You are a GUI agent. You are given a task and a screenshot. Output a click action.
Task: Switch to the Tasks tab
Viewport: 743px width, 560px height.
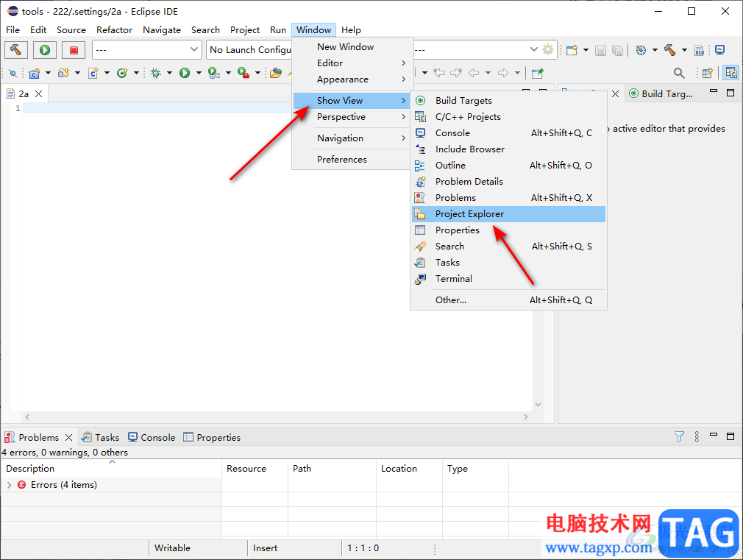pos(100,437)
